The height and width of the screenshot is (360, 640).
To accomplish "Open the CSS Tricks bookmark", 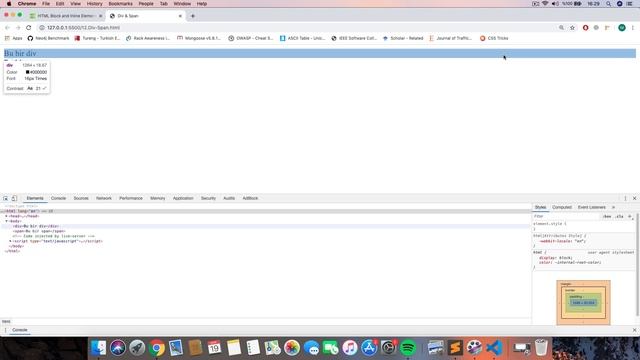I will pyautogui.click(x=494, y=38).
